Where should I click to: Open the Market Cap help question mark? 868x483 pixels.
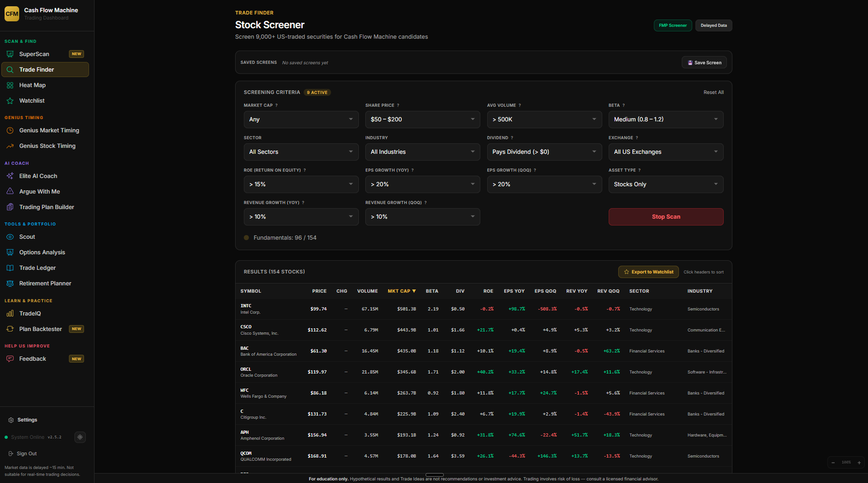[x=277, y=105]
